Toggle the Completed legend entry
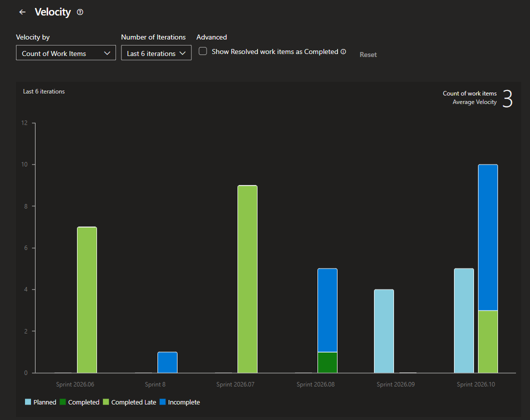The image size is (530, 420). click(x=79, y=402)
